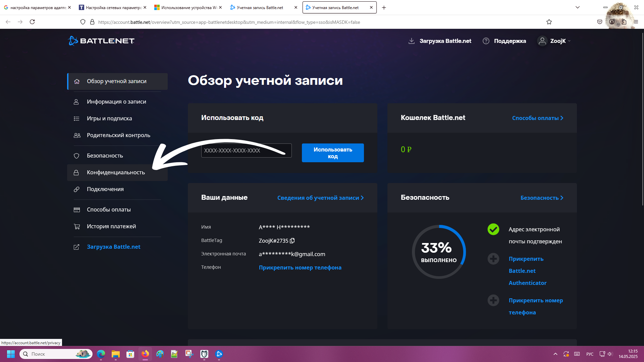The image size is (644, 362).
Task: Switch to Настройка сетевых параметров tab
Action: [x=113, y=7]
